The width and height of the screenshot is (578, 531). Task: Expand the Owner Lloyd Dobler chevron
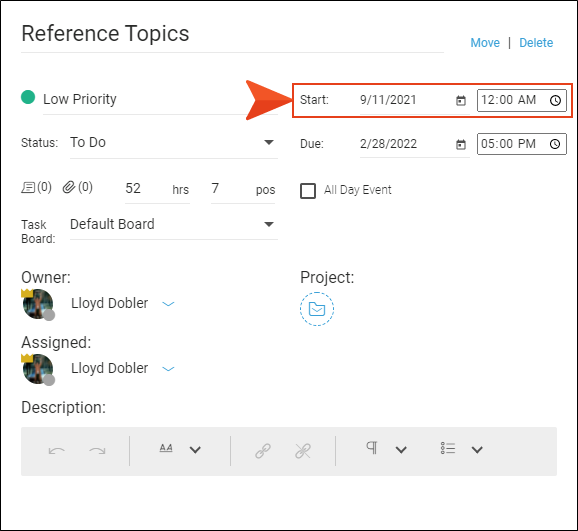pos(168,304)
